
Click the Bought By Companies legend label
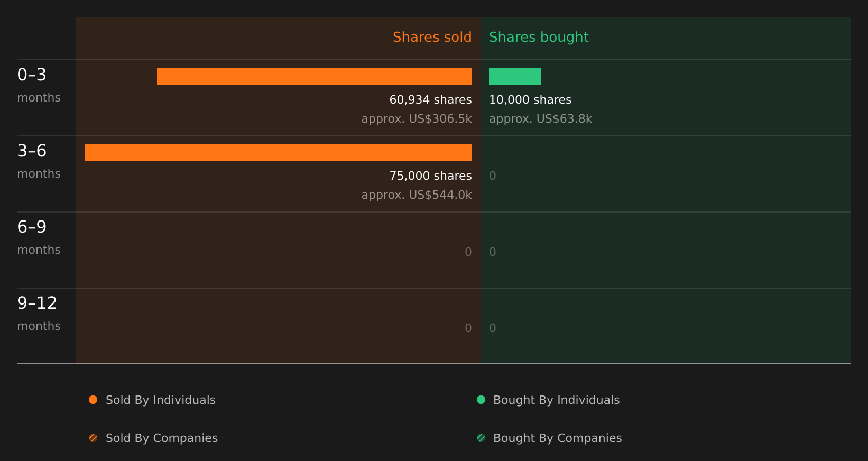coord(557,438)
